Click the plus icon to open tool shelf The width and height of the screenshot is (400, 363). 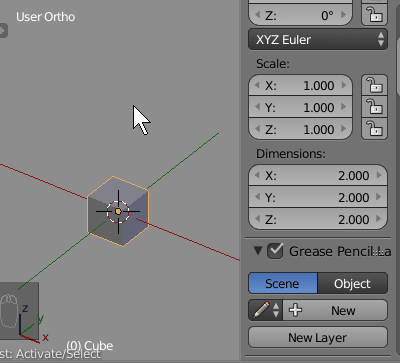(3, 31)
